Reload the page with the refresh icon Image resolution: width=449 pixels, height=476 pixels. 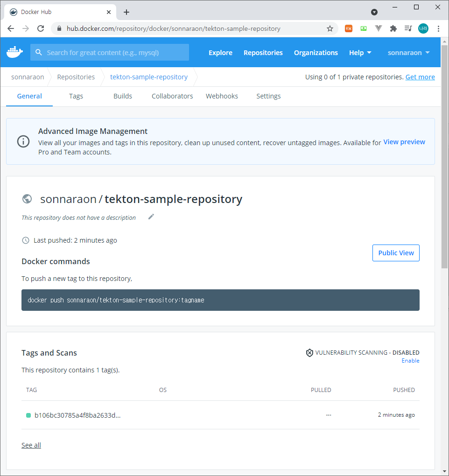pyautogui.click(x=41, y=28)
